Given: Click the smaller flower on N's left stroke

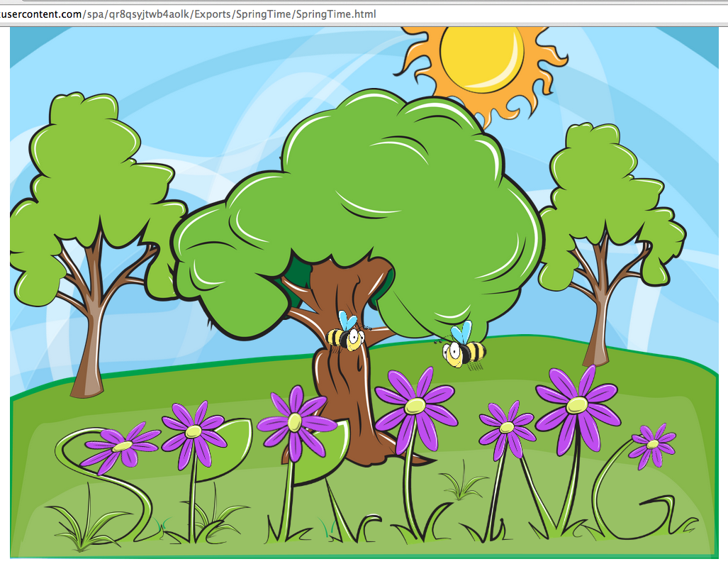Looking at the screenshot, I should pos(506,426).
